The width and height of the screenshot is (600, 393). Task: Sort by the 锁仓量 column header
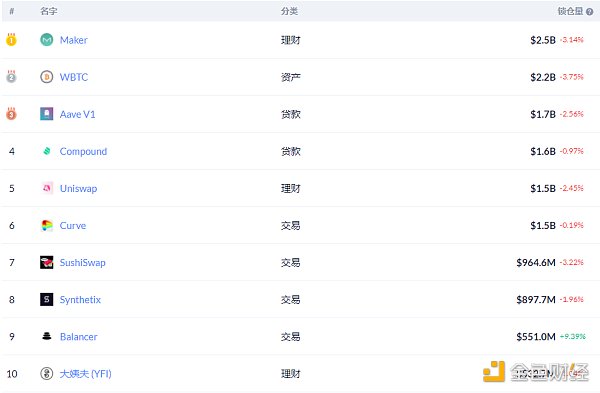tap(570, 11)
